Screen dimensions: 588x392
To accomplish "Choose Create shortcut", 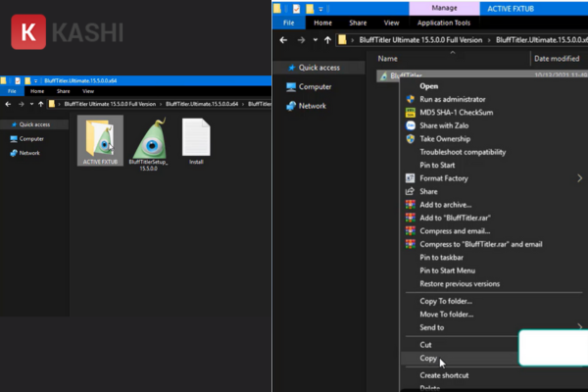I will click(444, 375).
